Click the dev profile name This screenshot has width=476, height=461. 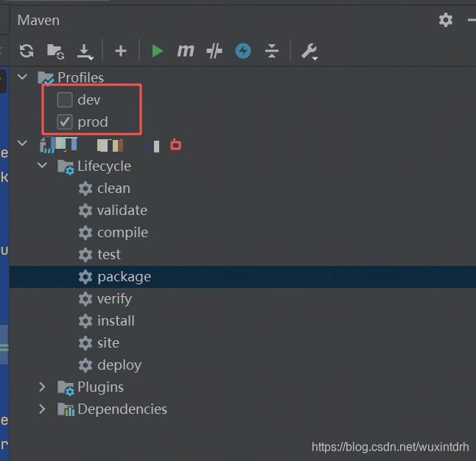[89, 100]
